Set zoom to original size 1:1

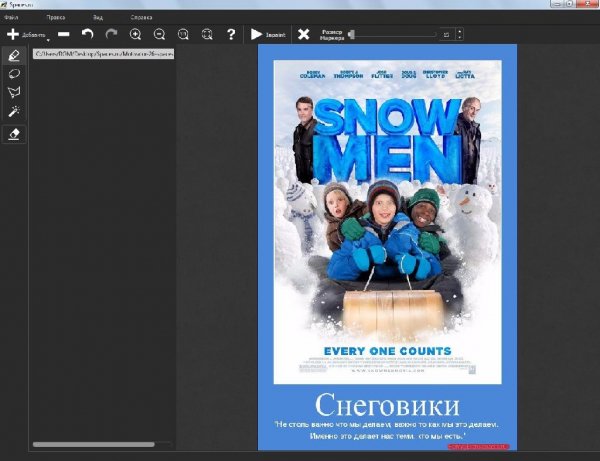(x=183, y=34)
